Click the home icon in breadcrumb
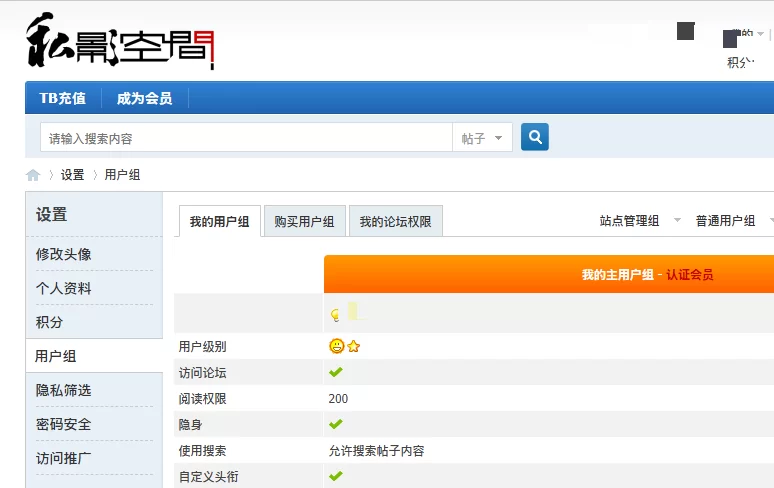This screenshot has height=488, width=774. coord(33,175)
